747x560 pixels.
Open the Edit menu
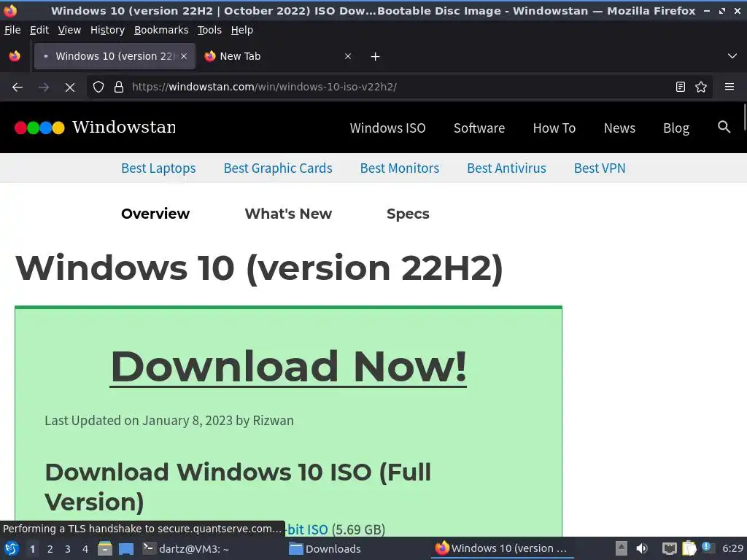point(39,30)
